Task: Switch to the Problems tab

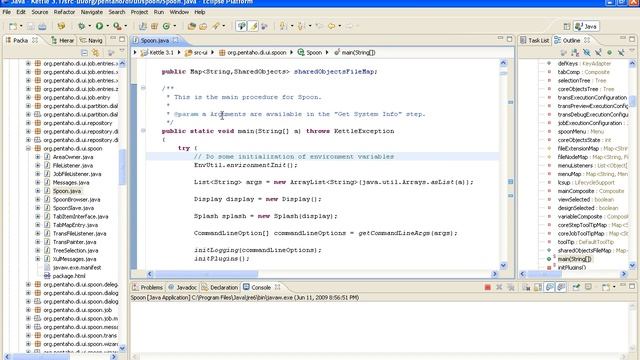Action: 147,287
